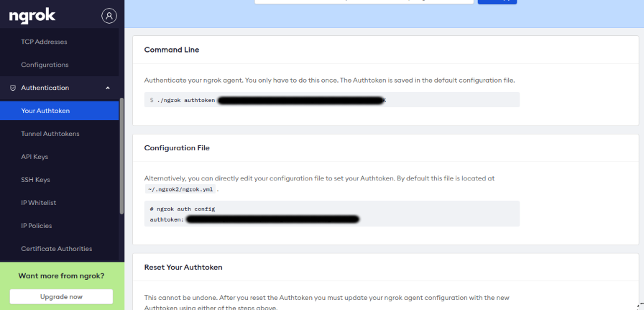Click the Upgrade now button

pos(61,297)
